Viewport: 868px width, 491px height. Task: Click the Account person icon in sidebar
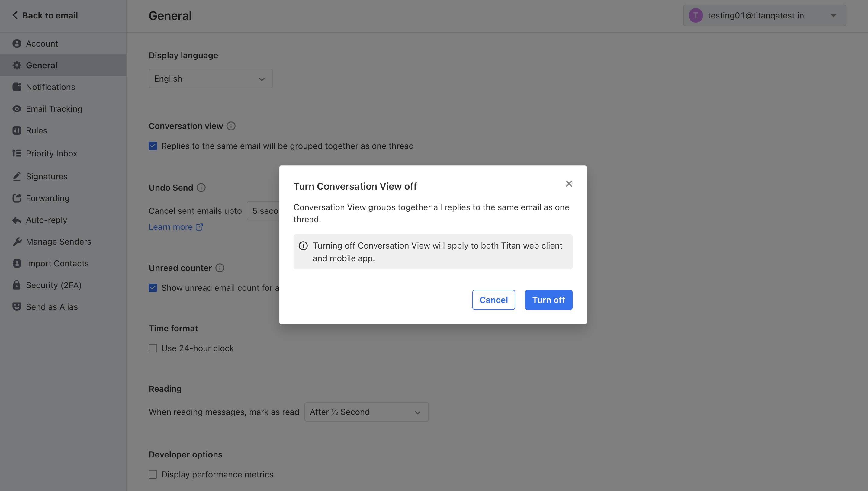tap(17, 43)
